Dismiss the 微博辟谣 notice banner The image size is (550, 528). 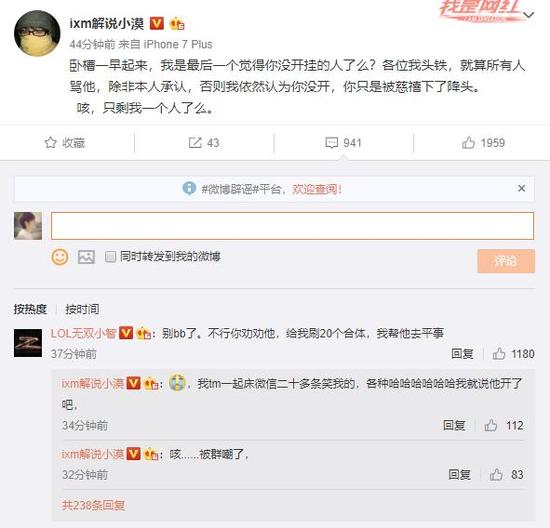(522, 188)
